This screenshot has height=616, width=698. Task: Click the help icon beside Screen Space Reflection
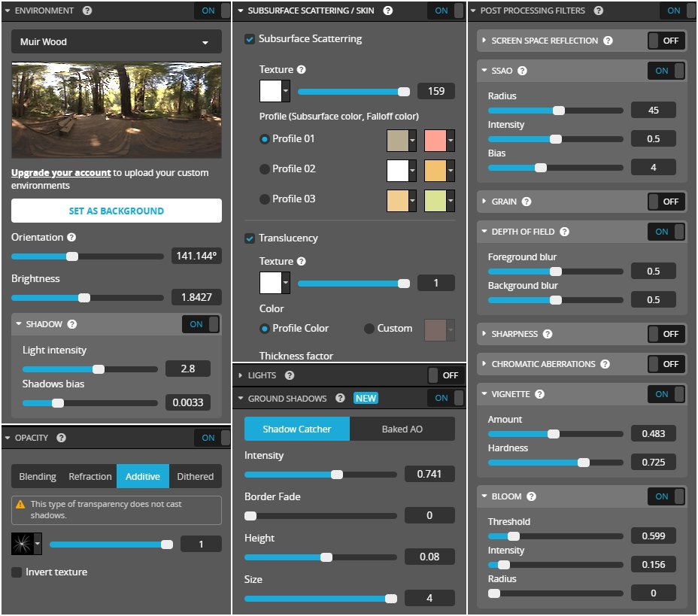[x=608, y=41]
